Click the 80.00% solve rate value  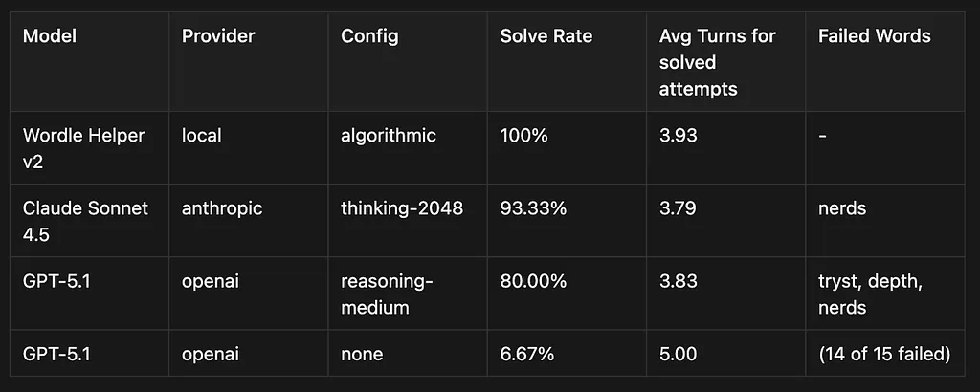533,281
